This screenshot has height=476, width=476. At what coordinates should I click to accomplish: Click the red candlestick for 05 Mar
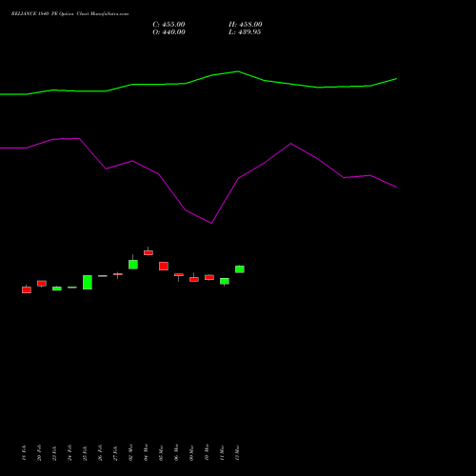[x=164, y=266]
